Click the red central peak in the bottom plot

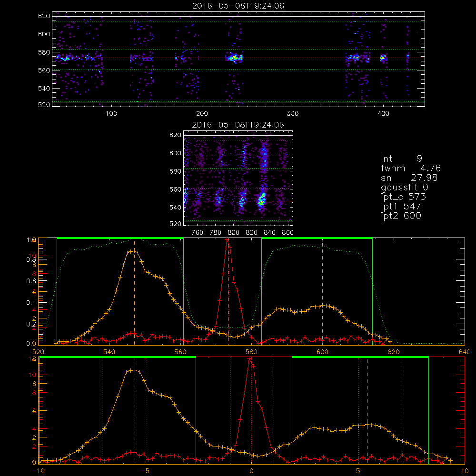(x=250, y=359)
